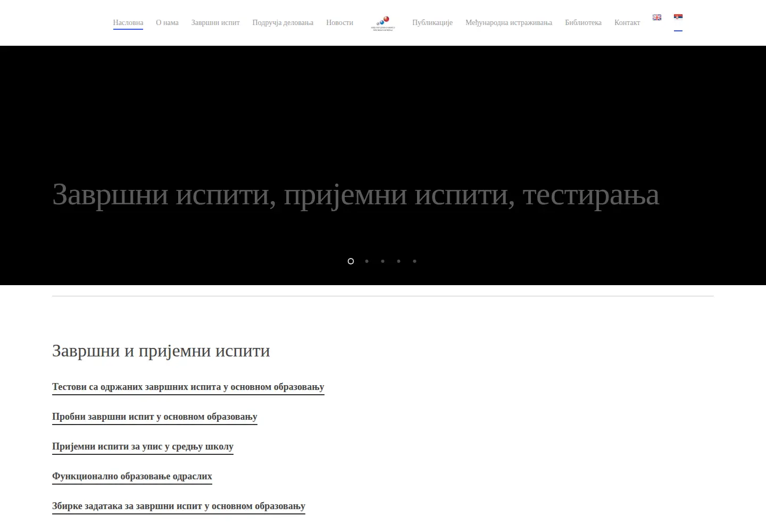The image size is (766, 532).
Task: Switch language with the British flag icon
Action: [x=657, y=18]
